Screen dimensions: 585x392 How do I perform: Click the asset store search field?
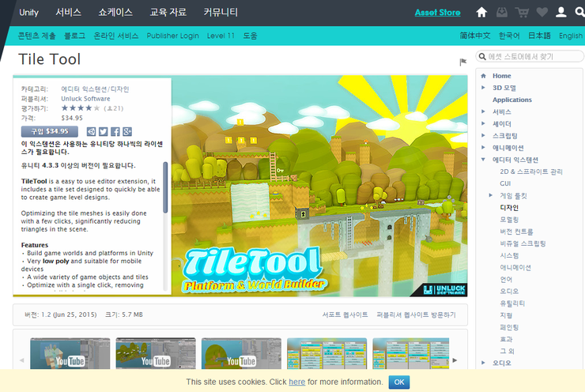[x=530, y=56]
